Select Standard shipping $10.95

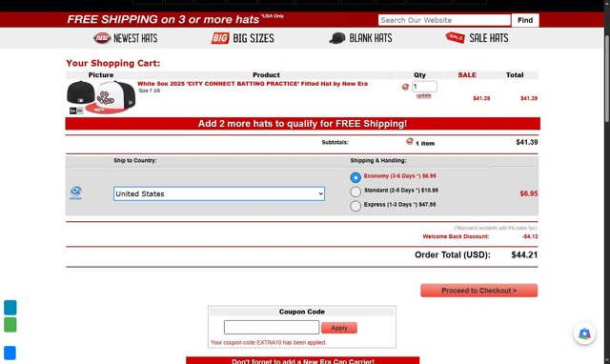356,192
